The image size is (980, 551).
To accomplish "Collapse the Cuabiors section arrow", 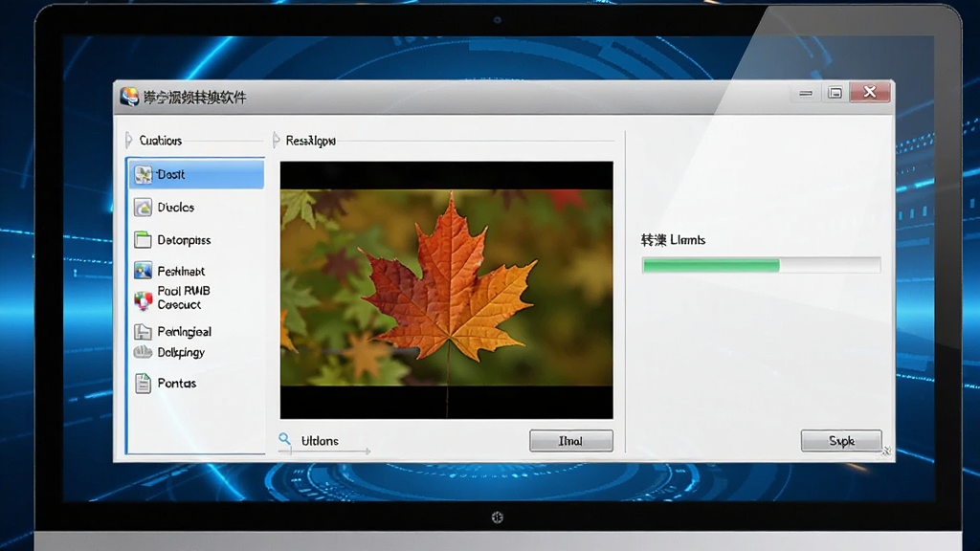I will (x=129, y=140).
